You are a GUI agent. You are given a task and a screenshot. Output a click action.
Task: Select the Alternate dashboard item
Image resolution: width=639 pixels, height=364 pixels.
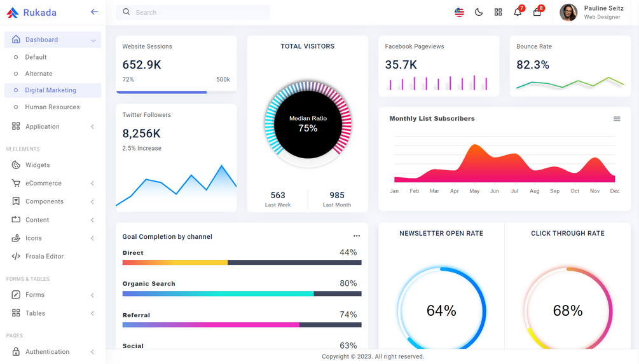53,74
